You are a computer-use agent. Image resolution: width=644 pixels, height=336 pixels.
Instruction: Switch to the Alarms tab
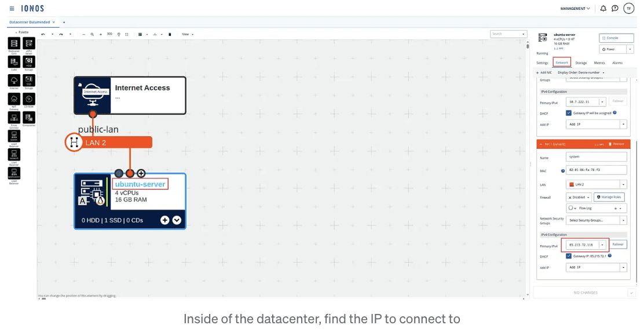pos(617,63)
